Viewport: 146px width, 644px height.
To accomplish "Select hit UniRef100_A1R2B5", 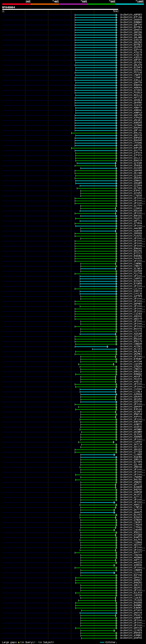I will point(131,334).
